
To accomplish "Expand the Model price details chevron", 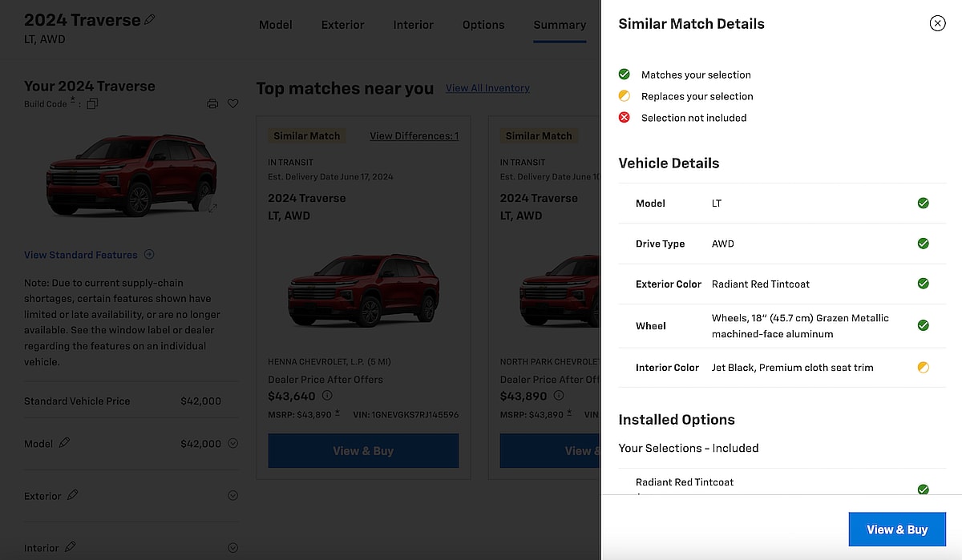I will click(x=232, y=442).
